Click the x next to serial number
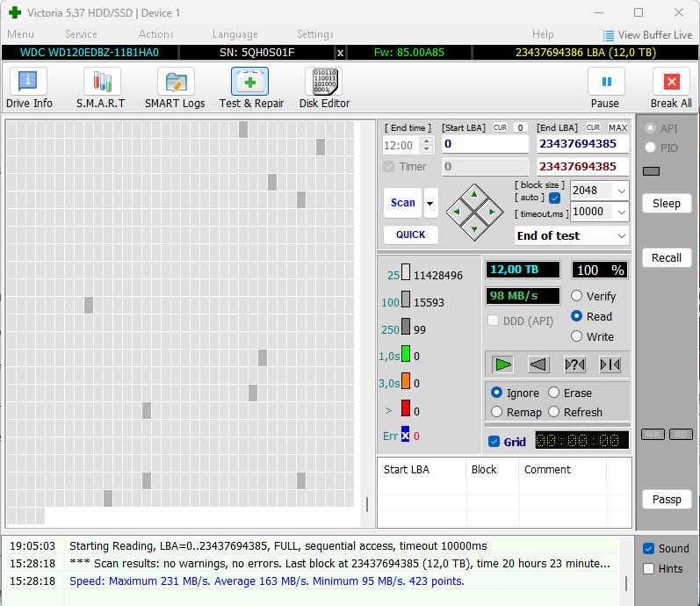The height and width of the screenshot is (606, 700). click(x=340, y=53)
